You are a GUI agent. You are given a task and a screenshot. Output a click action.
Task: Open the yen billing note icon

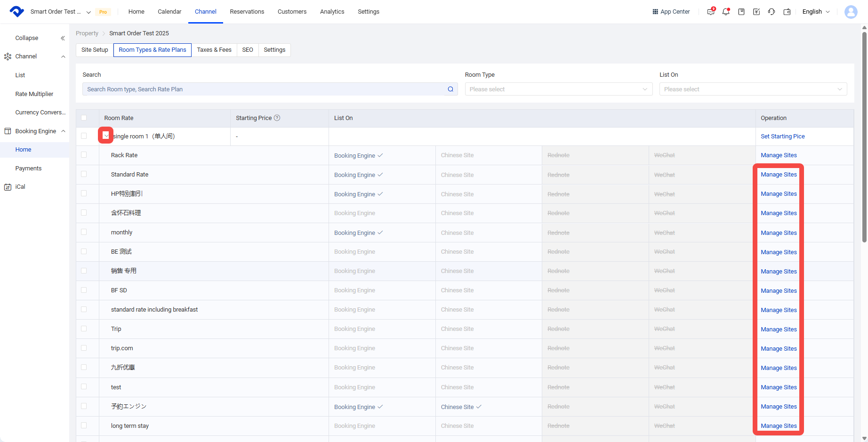click(756, 12)
